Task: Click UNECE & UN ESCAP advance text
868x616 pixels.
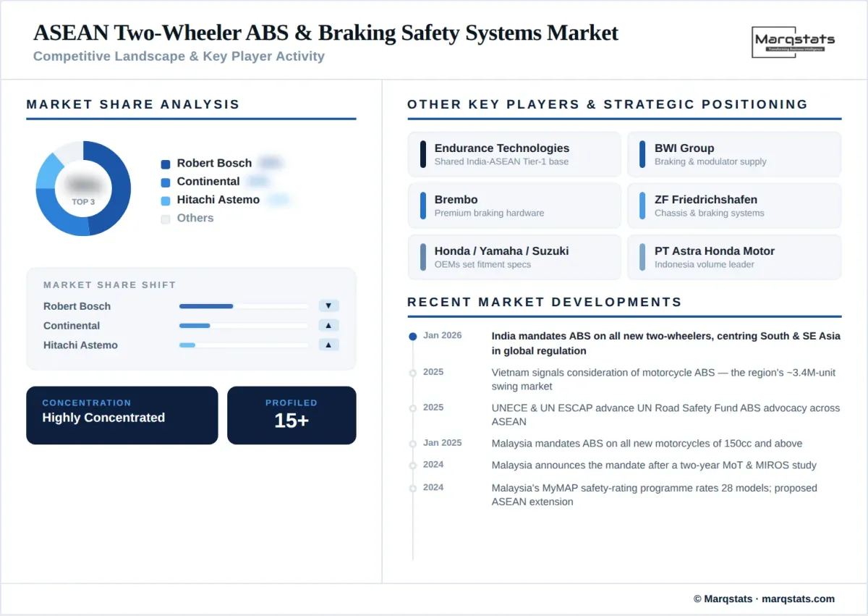Action: 665,415
